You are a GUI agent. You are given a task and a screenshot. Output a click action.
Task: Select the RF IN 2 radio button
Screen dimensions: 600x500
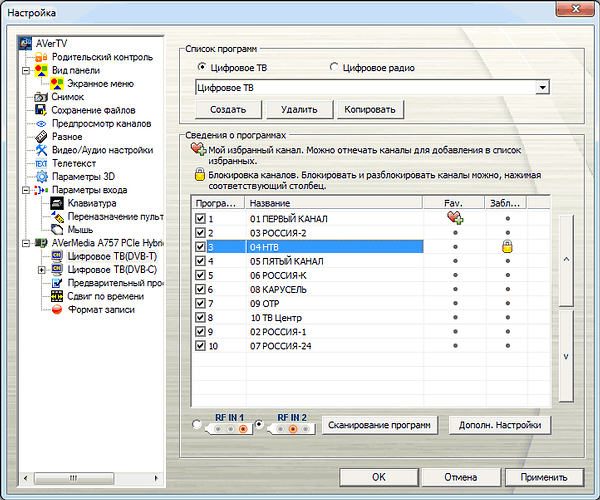(259, 424)
